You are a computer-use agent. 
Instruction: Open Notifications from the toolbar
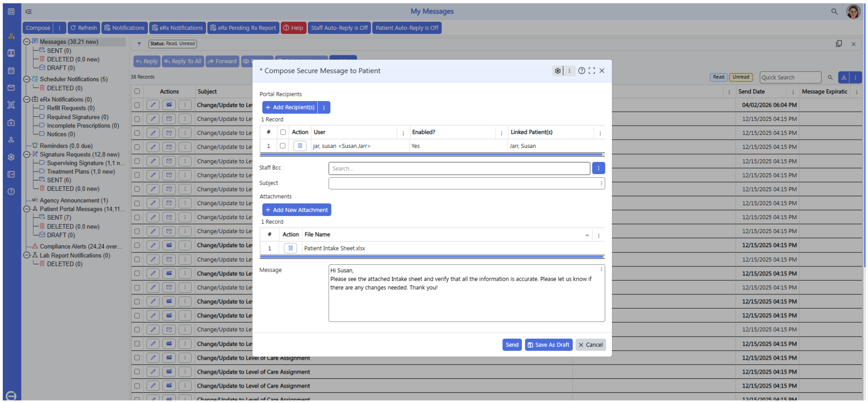[125, 28]
